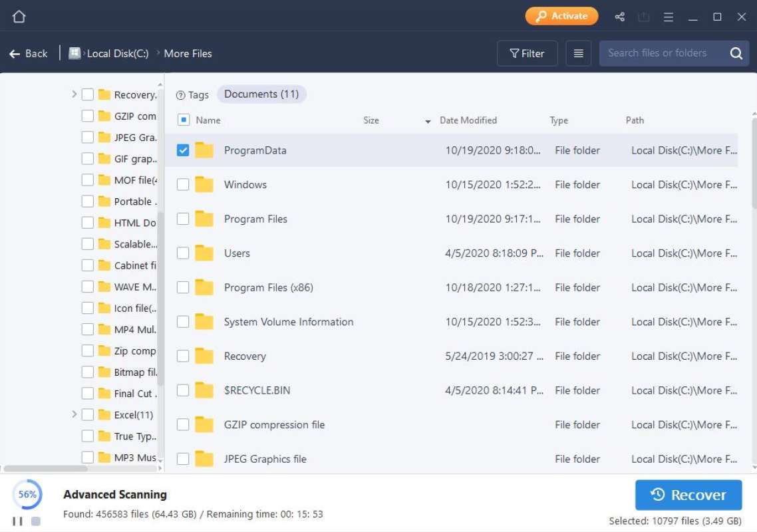
Task: Click the Home icon top-left
Action: 19,16
